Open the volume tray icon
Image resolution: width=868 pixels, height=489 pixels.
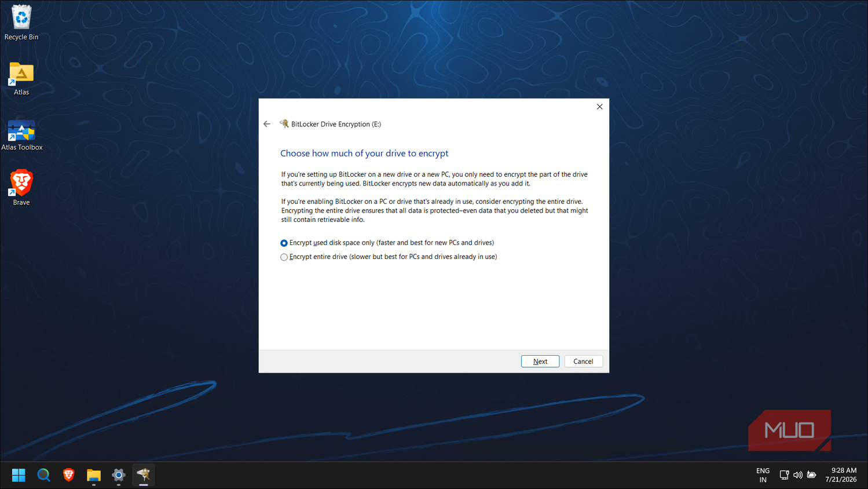pos(798,475)
